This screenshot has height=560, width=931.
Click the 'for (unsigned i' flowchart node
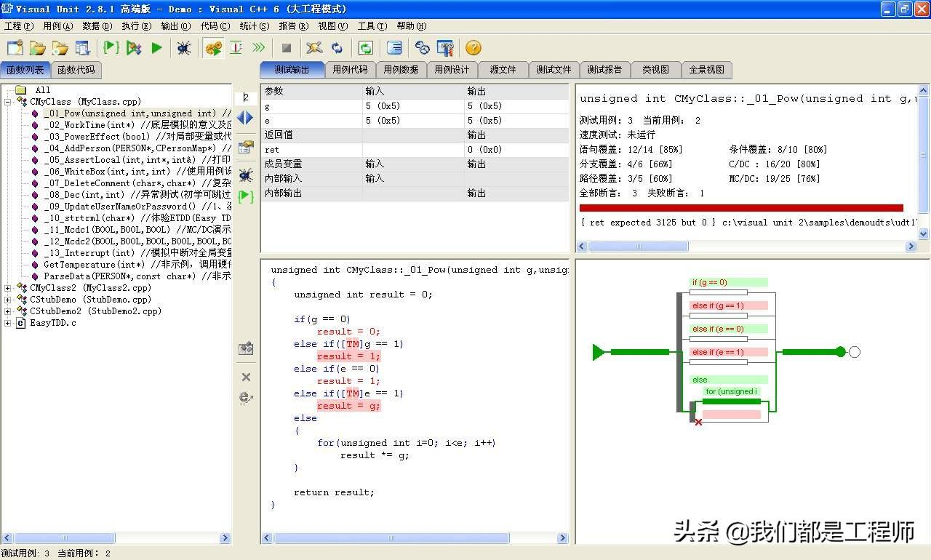(731, 391)
